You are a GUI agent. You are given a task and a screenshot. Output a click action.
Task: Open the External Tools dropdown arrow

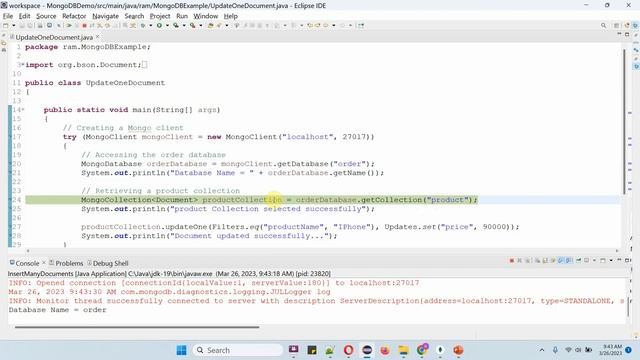click(x=201, y=25)
